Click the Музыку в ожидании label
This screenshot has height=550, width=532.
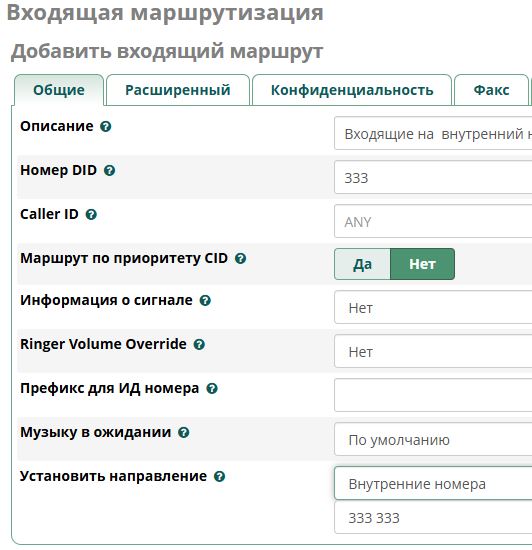click(x=96, y=432)
